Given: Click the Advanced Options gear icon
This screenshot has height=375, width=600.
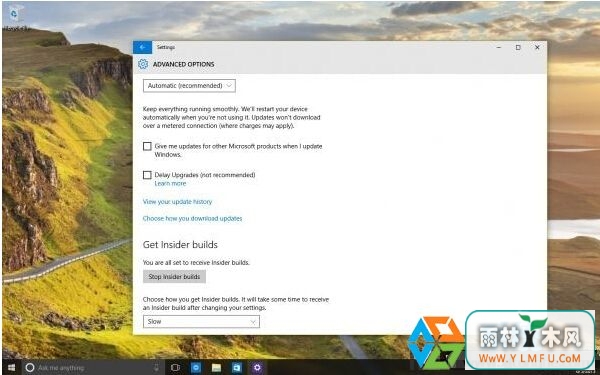Looking at the screenshot, I should pos(143,64).
